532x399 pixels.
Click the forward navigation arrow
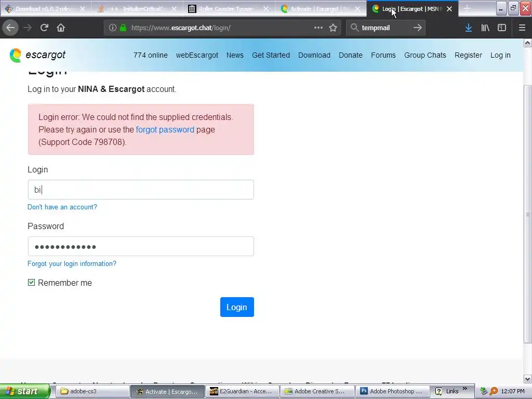pos(28,28)
